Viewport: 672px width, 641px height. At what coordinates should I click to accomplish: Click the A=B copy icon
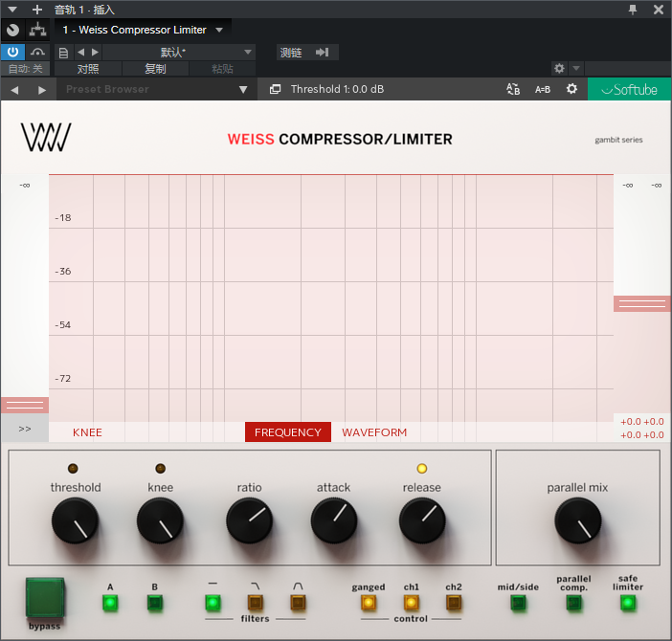(542, 89)
